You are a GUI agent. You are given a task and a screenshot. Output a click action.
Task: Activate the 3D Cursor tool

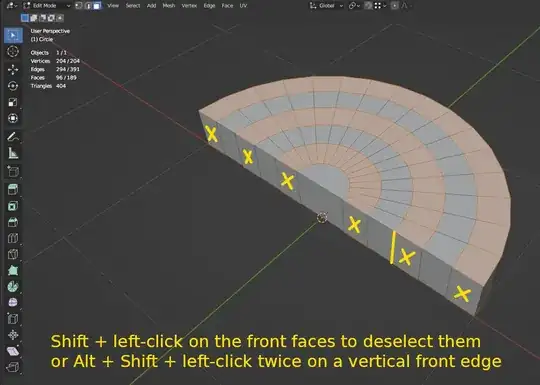(x=13, y=52)
